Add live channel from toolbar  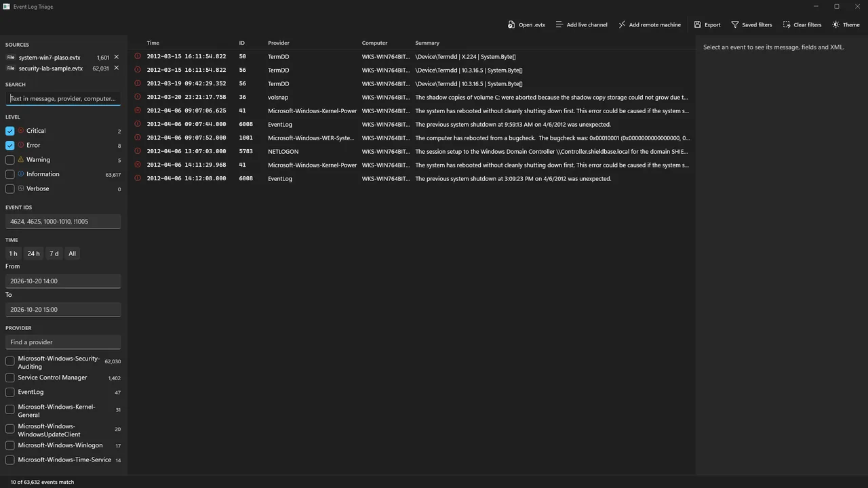(581, 24)
